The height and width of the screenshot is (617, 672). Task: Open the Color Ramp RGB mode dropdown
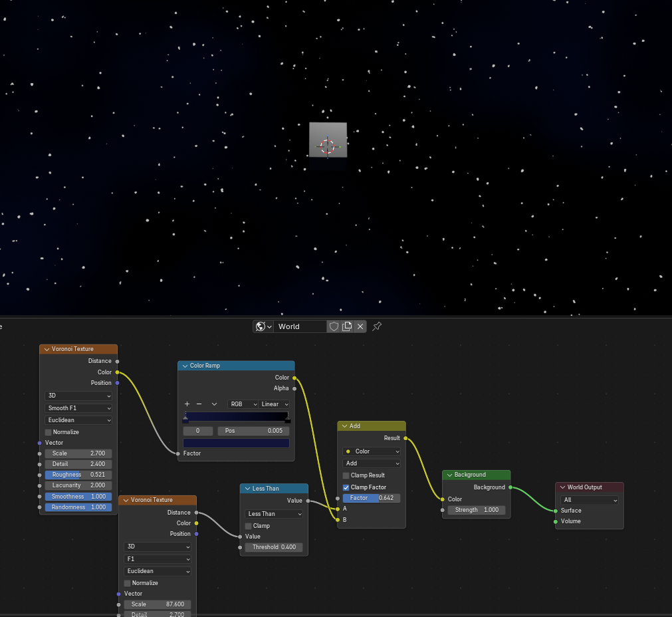(243, 404)
